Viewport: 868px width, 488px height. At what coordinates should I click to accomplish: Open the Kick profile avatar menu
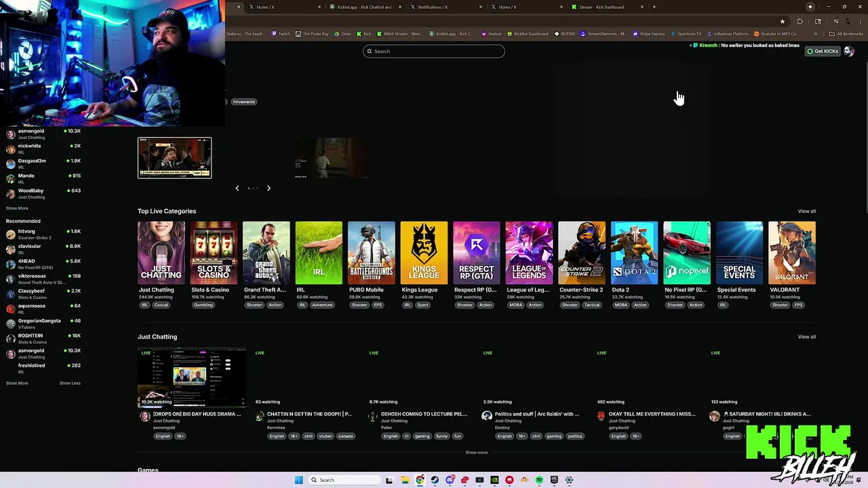click(x=848, y=52)
